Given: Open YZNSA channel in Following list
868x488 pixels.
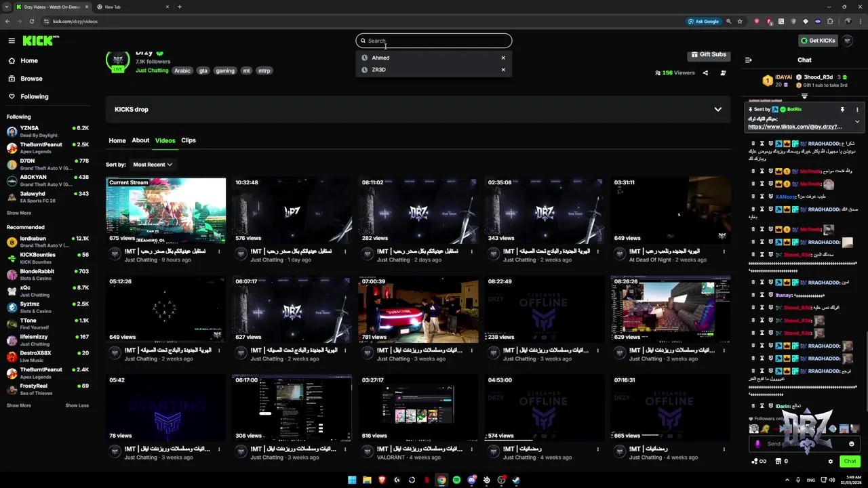Looking at the screenshot, I should pos(47,131).
